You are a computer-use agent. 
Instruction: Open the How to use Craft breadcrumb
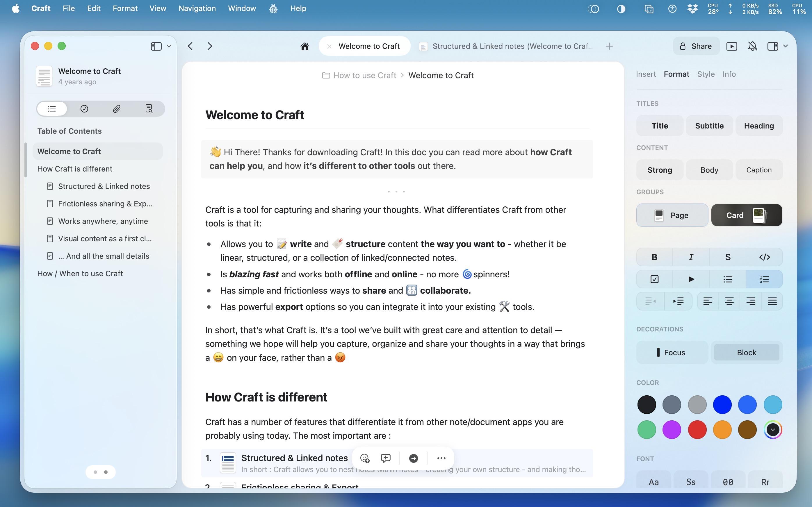pyautogui.click(x=359, y=76)
